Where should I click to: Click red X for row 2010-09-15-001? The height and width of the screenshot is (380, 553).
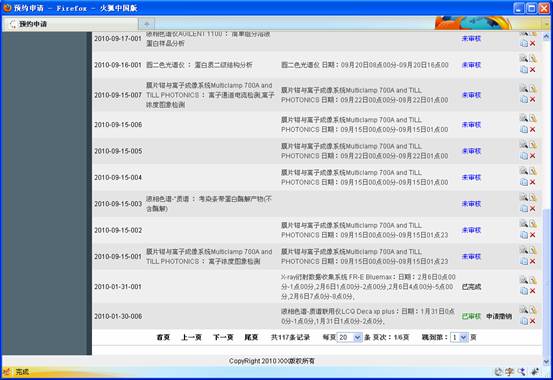click(533, 261)
